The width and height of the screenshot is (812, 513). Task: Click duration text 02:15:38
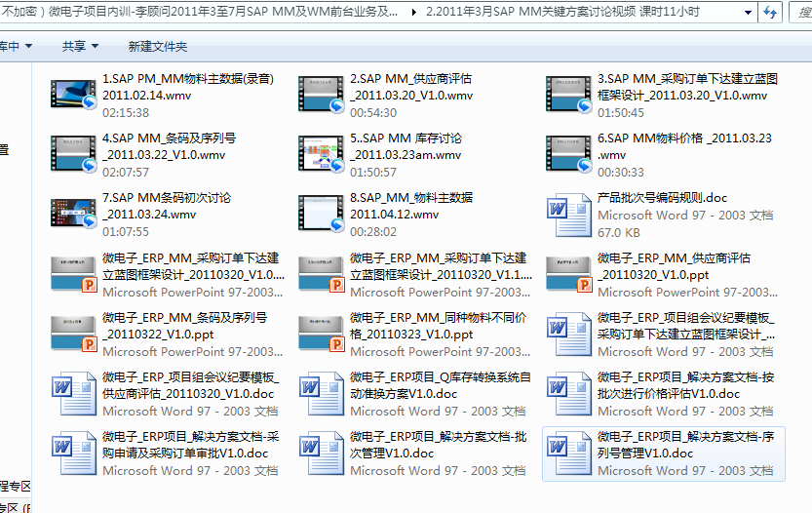click(x=126, y=113)
